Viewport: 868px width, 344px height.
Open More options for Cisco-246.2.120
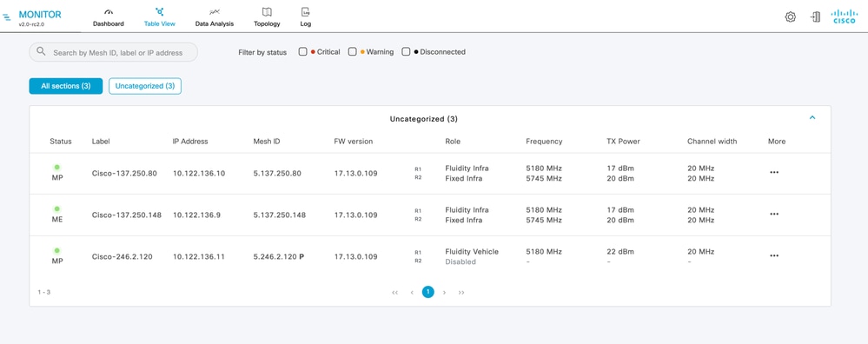tap(774, 256)
